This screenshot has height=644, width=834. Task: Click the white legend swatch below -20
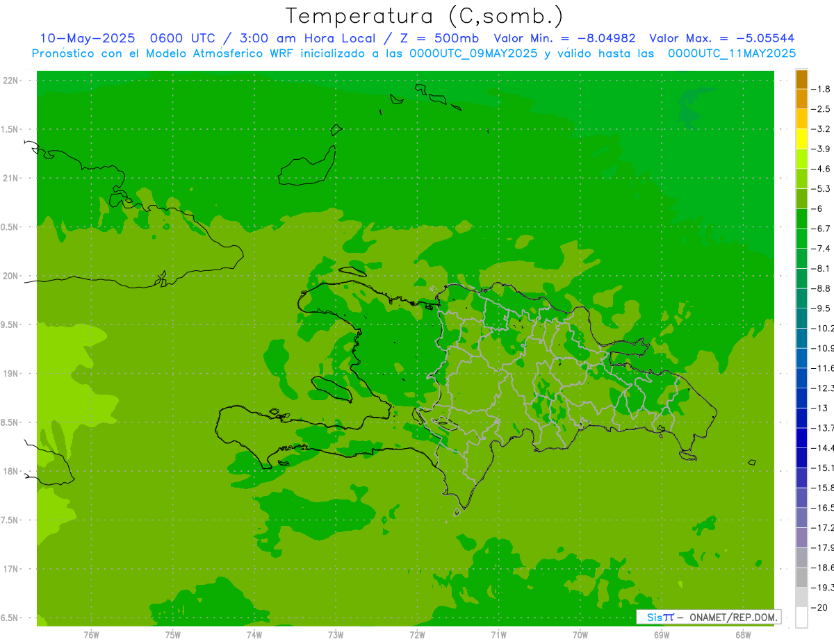coord(801,618)
